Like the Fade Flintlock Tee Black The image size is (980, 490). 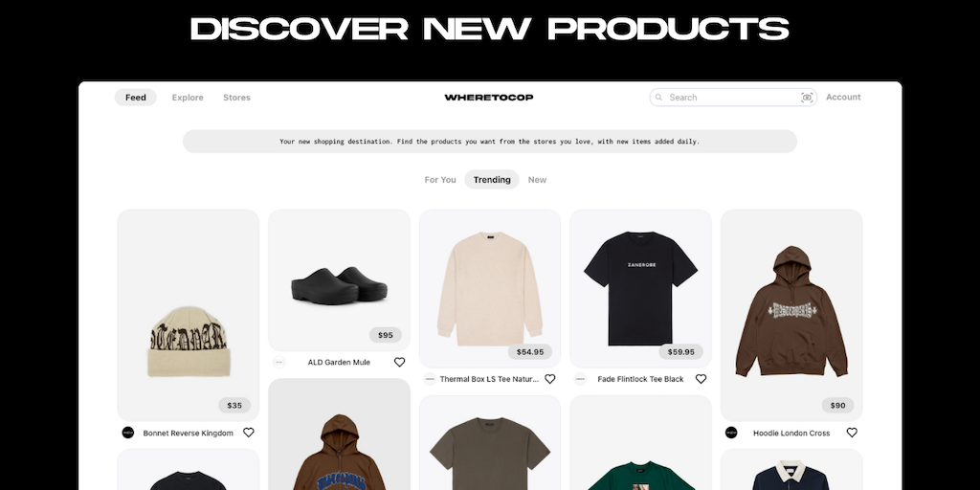pyautogui.click(x=701, y=379)
